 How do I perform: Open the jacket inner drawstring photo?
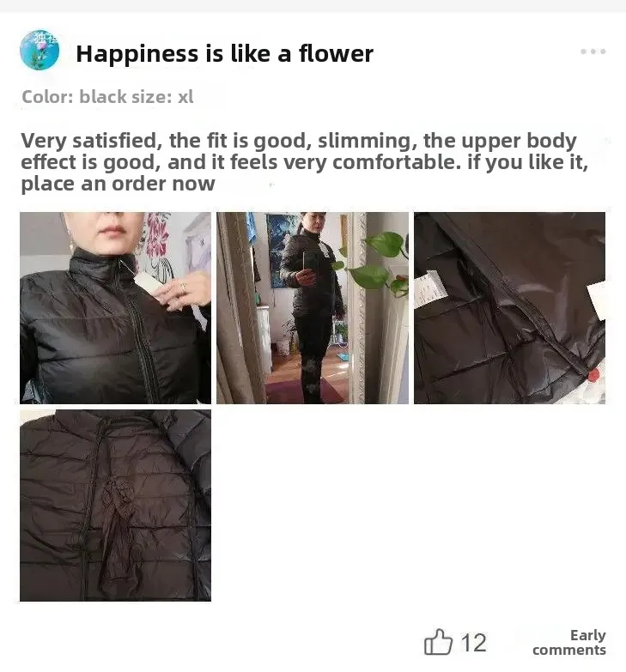(x=115, y=506)
